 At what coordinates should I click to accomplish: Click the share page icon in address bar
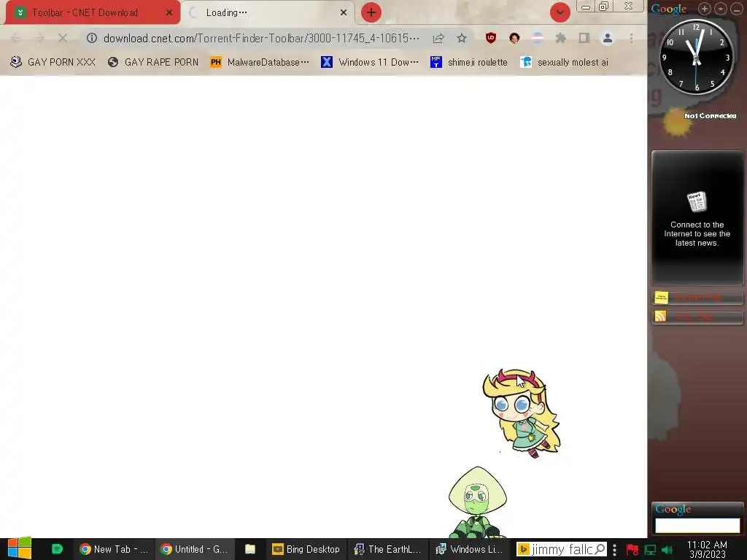(x=438, y=38)
